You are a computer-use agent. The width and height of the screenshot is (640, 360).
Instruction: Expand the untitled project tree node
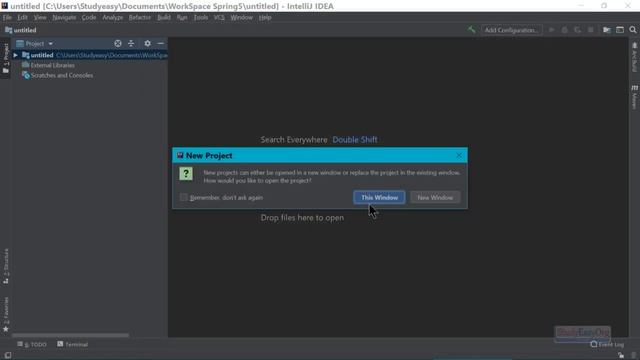coord(16,55)
